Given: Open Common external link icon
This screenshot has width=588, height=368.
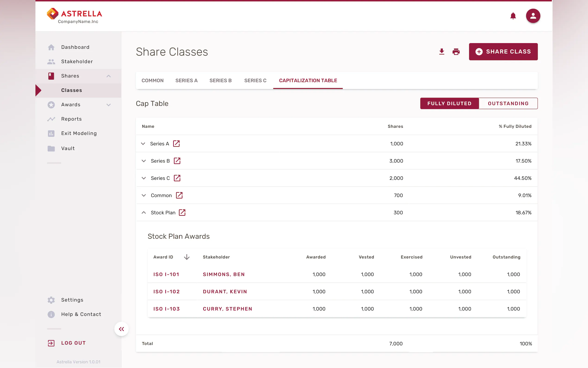Looking at the screenshot, I should [x=179, y=195].
